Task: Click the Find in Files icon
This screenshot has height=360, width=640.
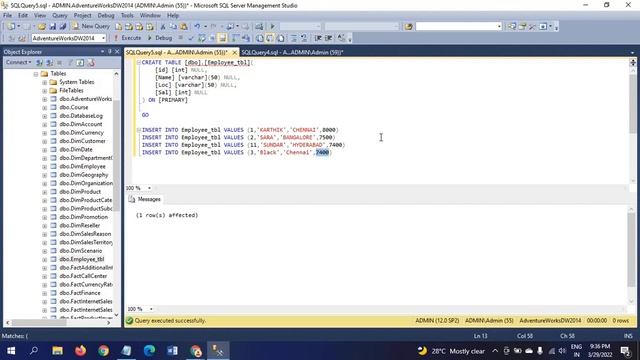Action: pos(408,27)
